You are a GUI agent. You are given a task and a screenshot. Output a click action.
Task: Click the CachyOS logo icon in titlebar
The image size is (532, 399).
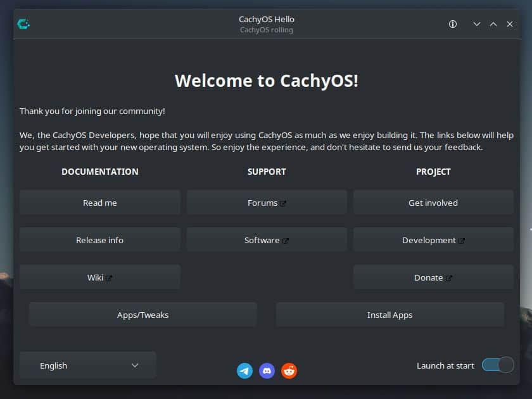click(x=23, y=24)
